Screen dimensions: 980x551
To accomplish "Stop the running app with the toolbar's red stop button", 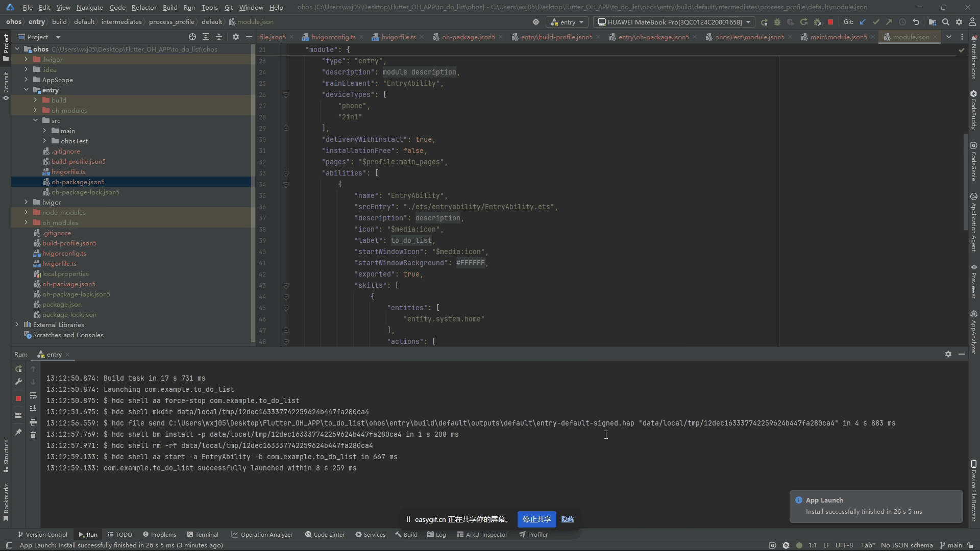I will click(x=830, y=22).
